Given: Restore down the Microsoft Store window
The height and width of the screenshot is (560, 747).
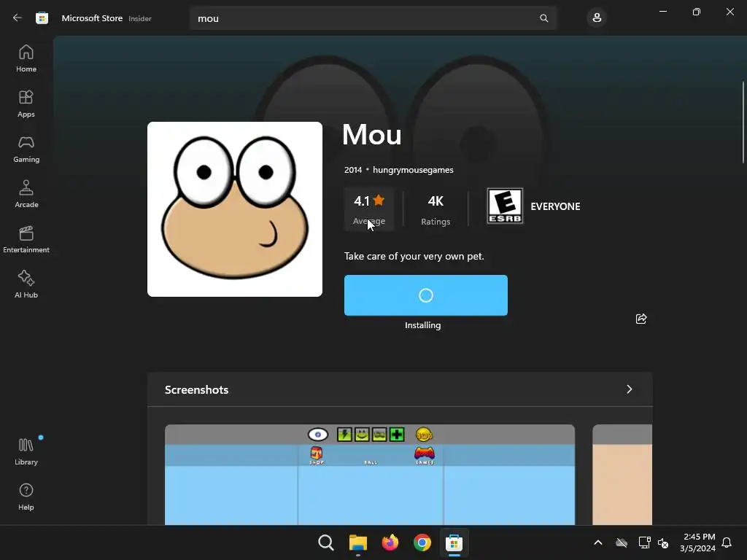Looking at the screenshot, I should tap(697, 12).
